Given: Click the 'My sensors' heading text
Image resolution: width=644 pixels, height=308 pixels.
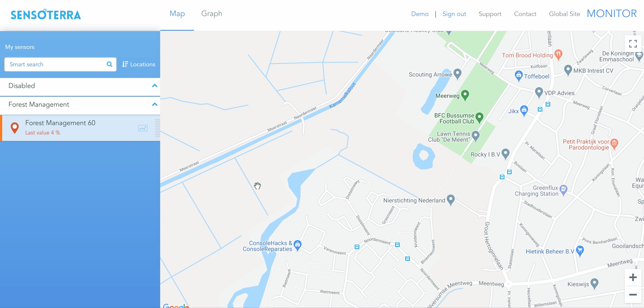Looking at the screenshot, I should coord(20,47).
